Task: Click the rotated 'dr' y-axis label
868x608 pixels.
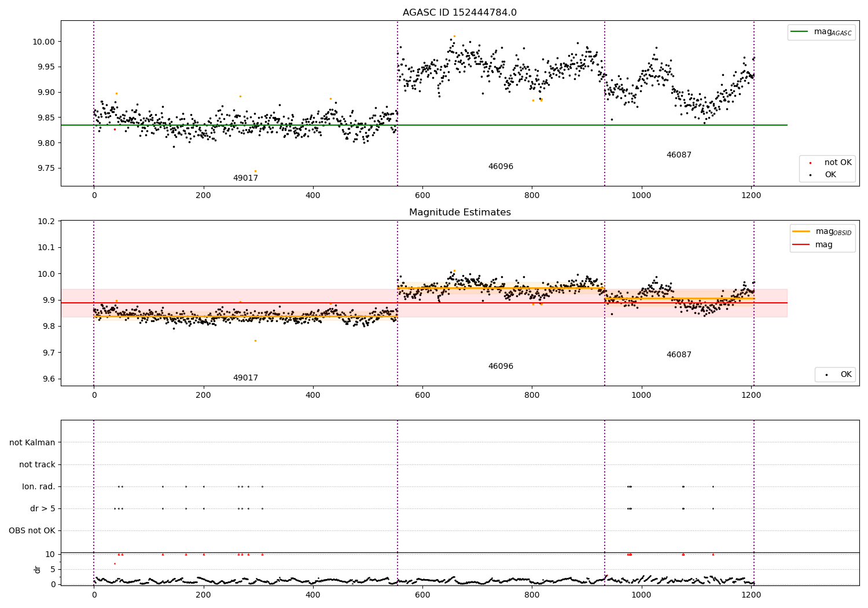Action: [x=38, y=570]
